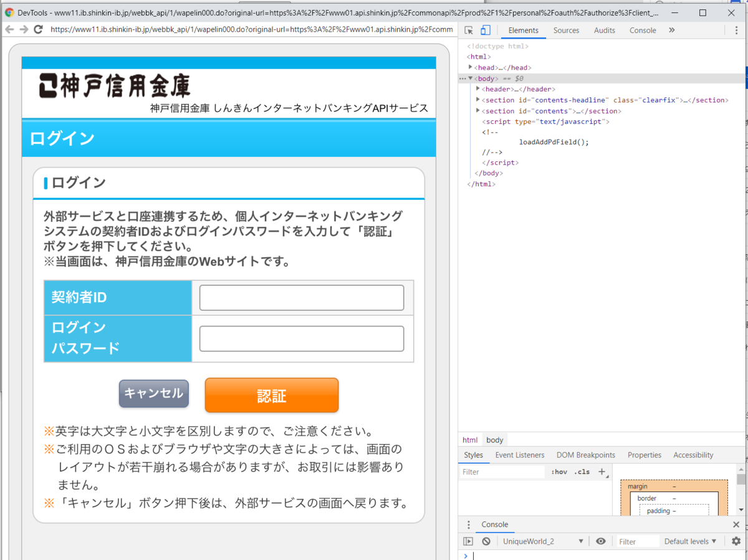748x560 pixels.
Task: Select the drawer Console tab
Action: [495, 524]
